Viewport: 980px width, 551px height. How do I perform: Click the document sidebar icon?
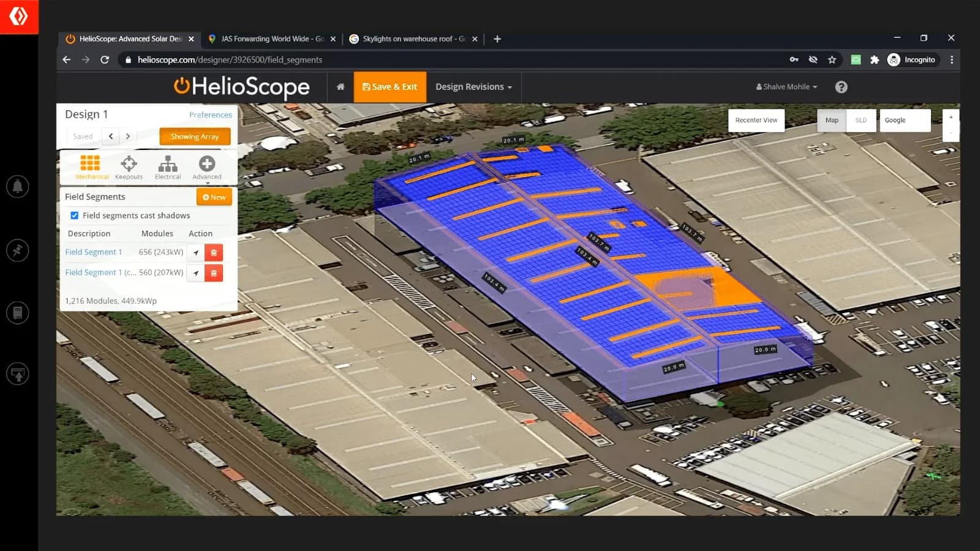coord(18,313)
